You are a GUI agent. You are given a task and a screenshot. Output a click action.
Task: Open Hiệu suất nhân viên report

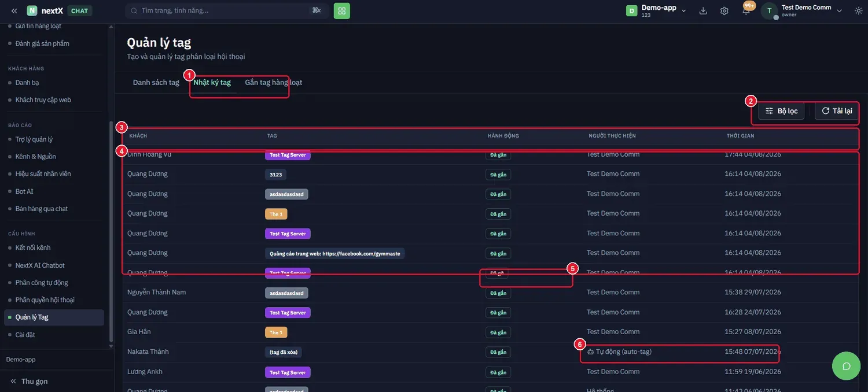coord(43,174)
